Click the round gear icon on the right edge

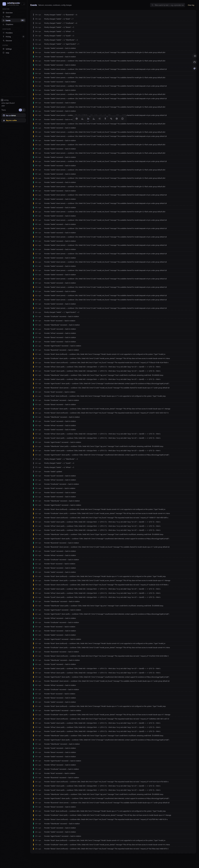195,56
